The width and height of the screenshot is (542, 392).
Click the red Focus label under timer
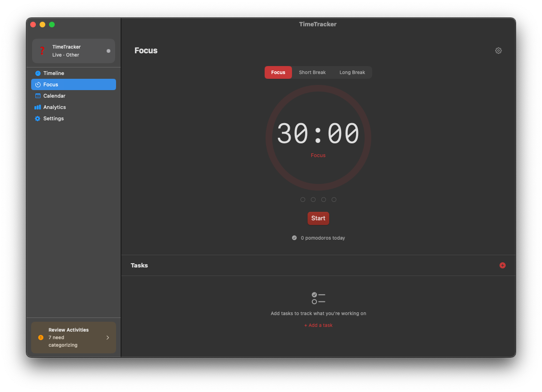[318, 155]
